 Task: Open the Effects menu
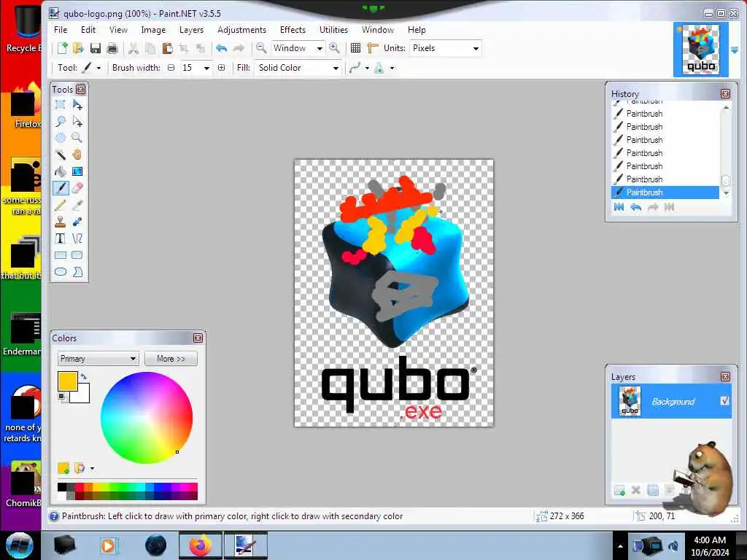[293, 29]
